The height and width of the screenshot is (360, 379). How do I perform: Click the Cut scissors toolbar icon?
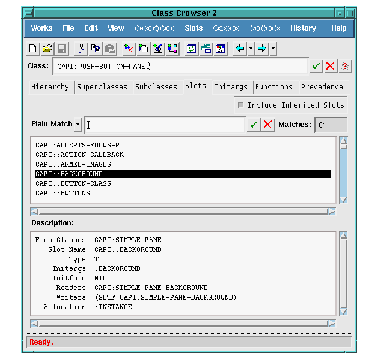point(81,49)
